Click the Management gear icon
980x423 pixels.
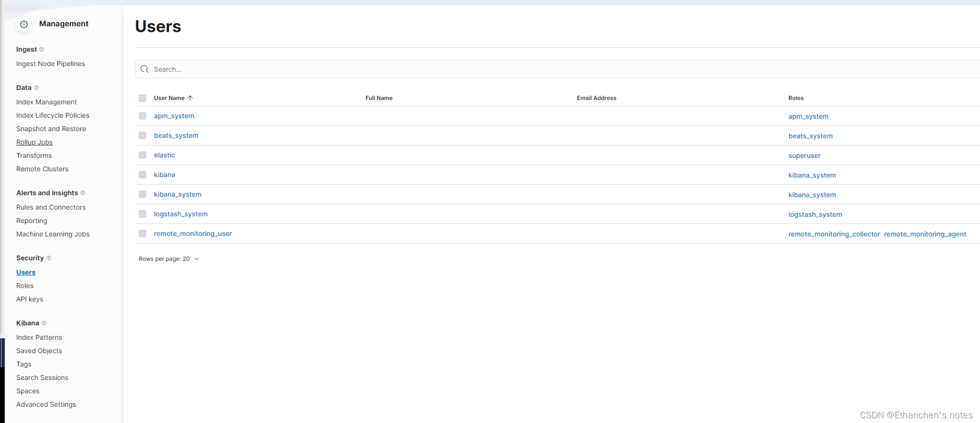pos(24,24)
